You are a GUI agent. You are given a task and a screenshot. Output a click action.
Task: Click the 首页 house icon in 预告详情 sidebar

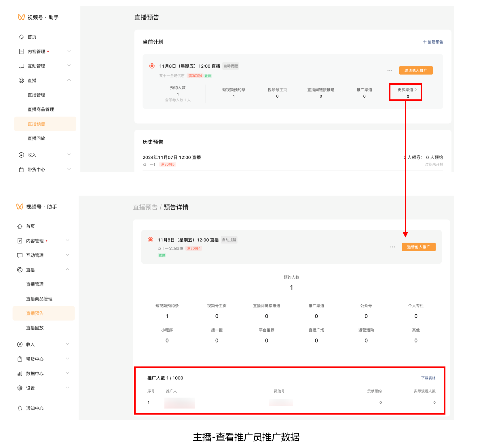click(x=20, y=226)
